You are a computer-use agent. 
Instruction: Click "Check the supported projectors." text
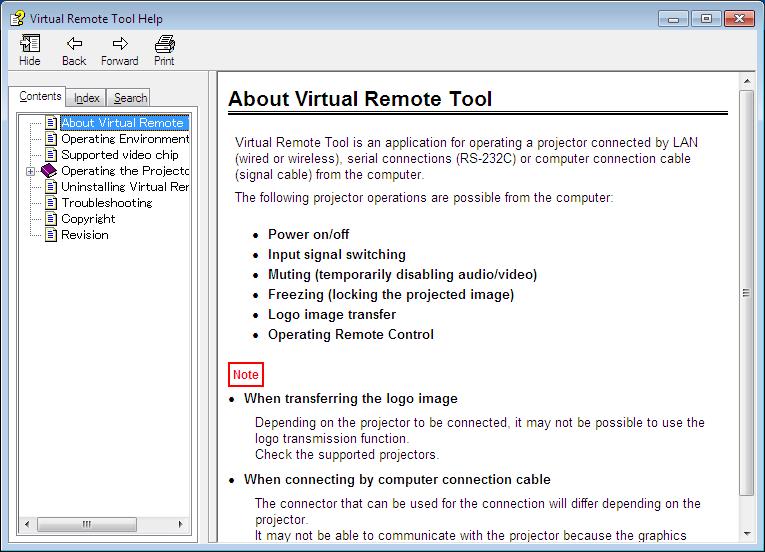click(347, 454)
